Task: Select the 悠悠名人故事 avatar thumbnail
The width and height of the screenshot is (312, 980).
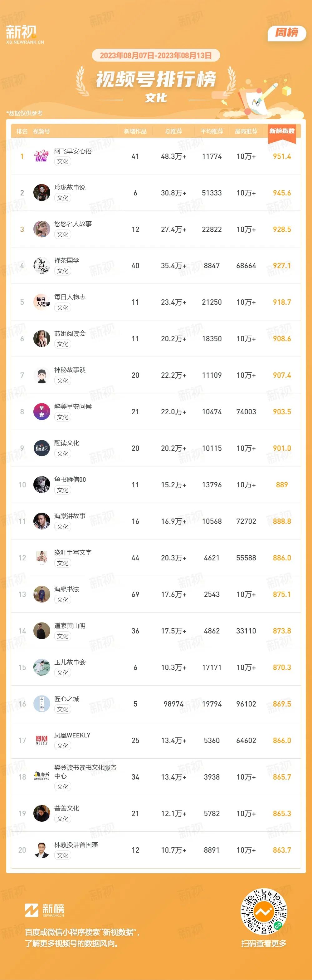Action: pyautogui.click(x=42, y=229)
